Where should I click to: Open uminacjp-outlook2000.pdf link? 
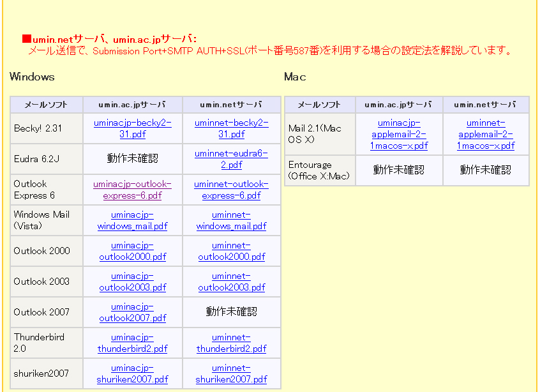[x=133, y=251]
